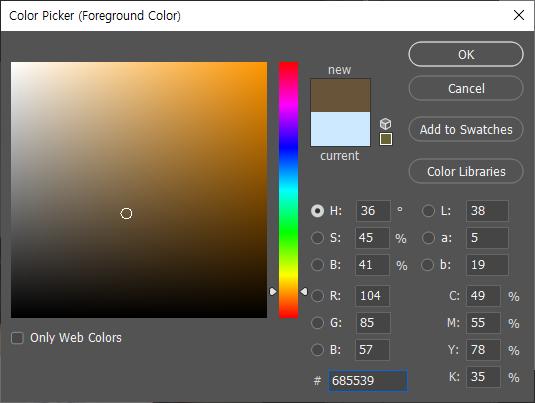Click the G value field showing 85
The height and width of the screenshot is (403, 535).
(373, 323)
